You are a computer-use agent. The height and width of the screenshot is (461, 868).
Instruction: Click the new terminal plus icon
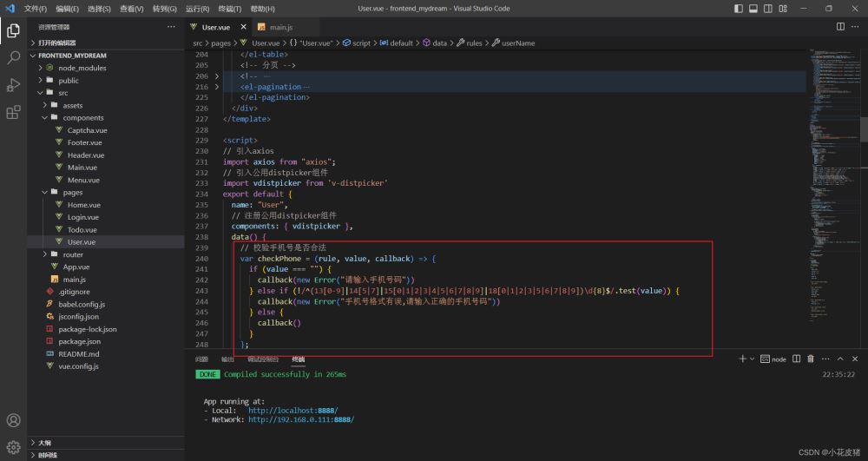(742, 359)
